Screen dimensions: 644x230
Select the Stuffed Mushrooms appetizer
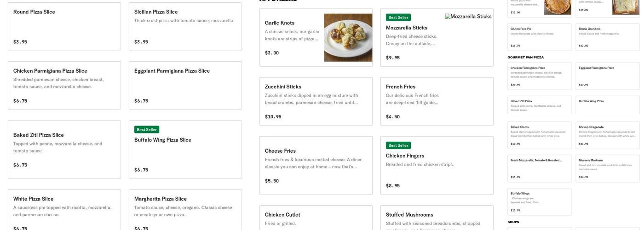coord(437,218)
